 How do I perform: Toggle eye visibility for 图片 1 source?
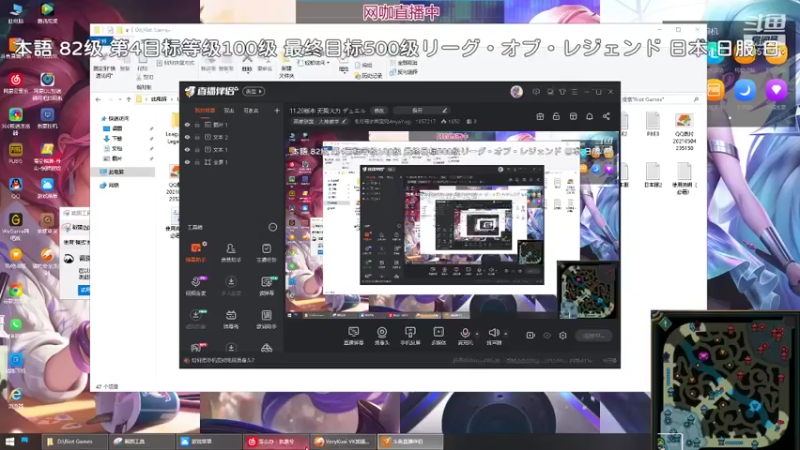pos(187,125)
